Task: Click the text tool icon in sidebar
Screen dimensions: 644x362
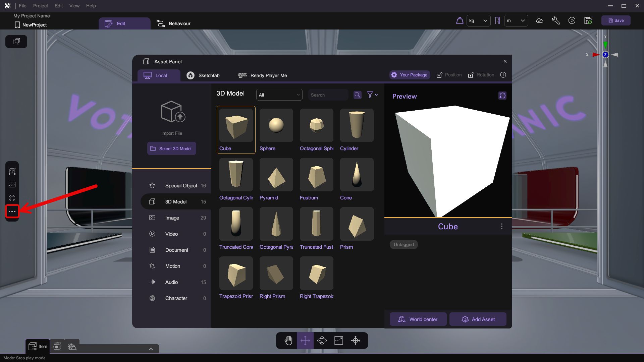Action: tap(12, 171)
